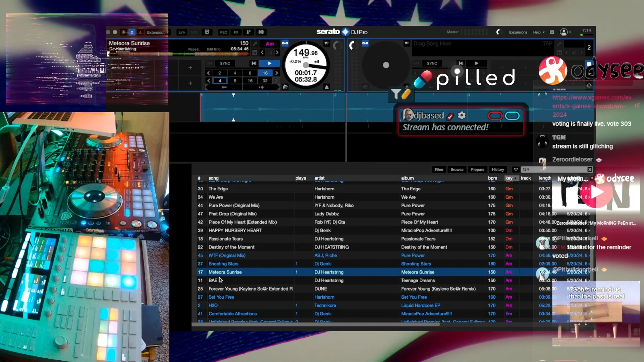Sort library by bpm column
Image resolution: width=644 pixels, height=362 pixels.
point(492,178)
